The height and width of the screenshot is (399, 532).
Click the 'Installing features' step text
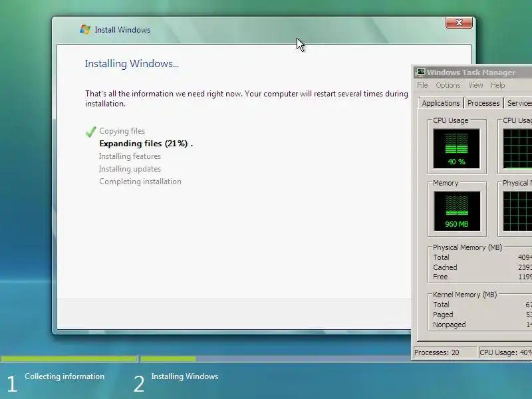[130, 156]
